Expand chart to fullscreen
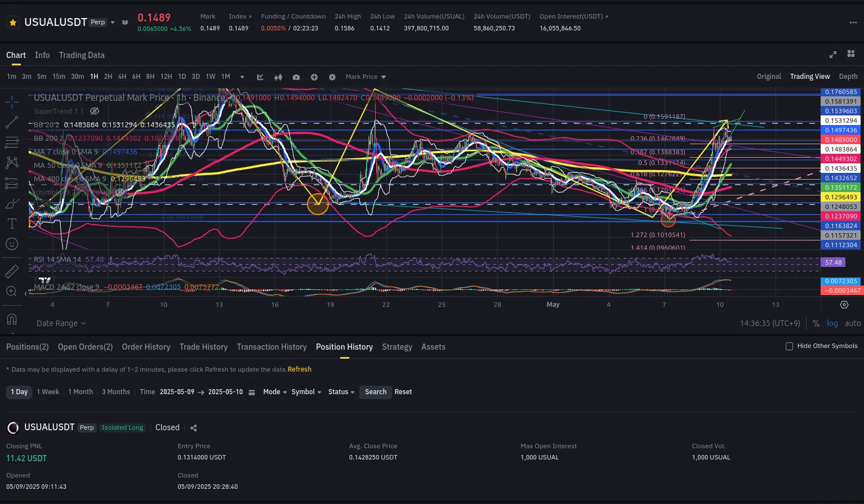 click(833, 55)
